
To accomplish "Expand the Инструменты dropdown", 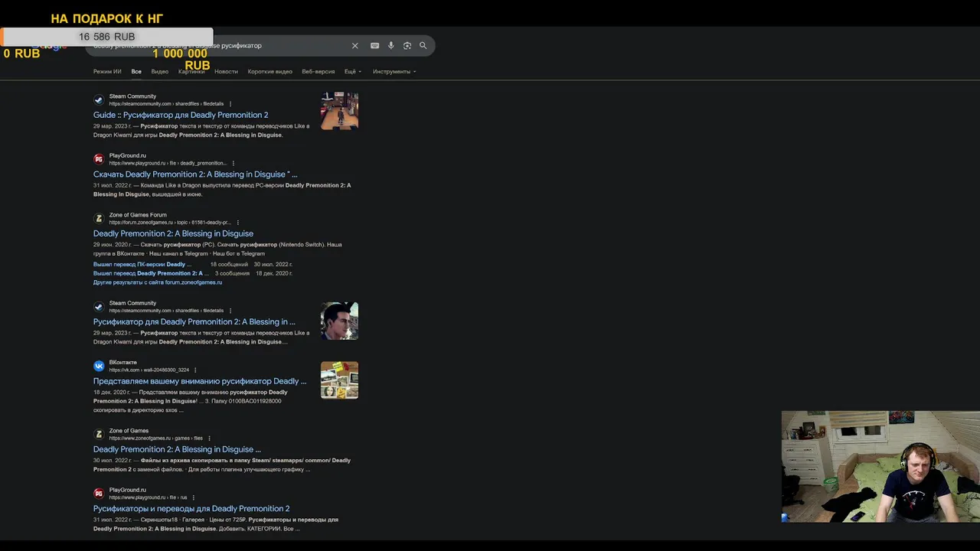I will click(x=394, y=71).
